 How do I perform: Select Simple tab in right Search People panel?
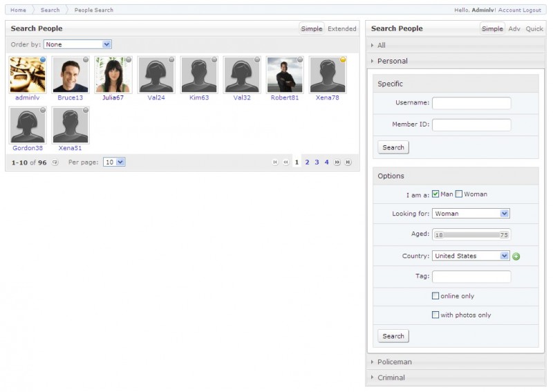(492, 28)
